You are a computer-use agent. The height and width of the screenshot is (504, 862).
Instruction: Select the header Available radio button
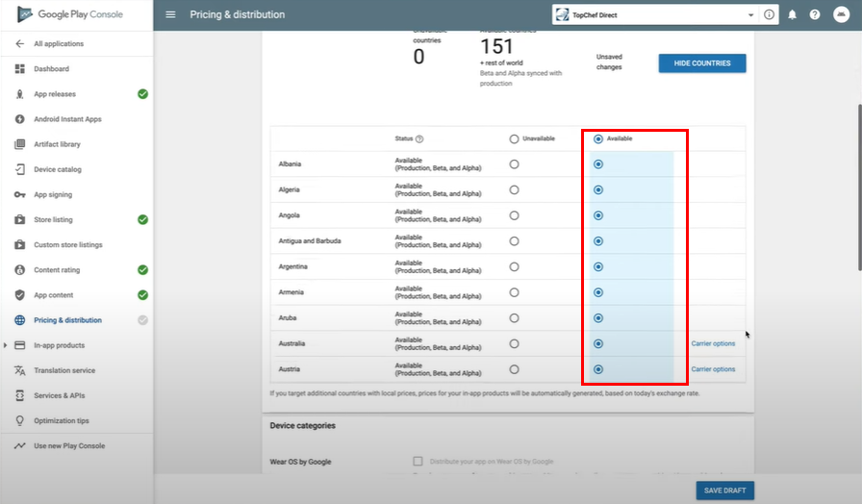598,139
